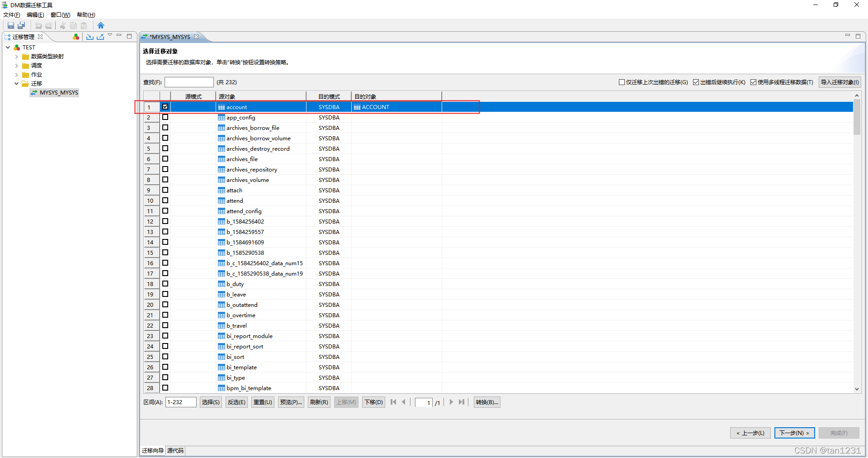The width and height of the screenshot is (868, 458).
Task: Click the Save icon in toolbar
Action: tap(11, 25)
